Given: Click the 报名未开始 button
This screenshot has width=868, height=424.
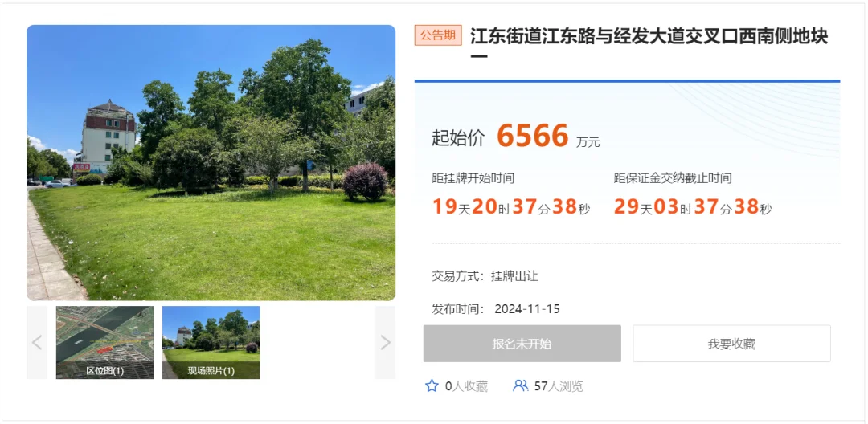Looking at the screenshot, I should click(x=522, y=344).
